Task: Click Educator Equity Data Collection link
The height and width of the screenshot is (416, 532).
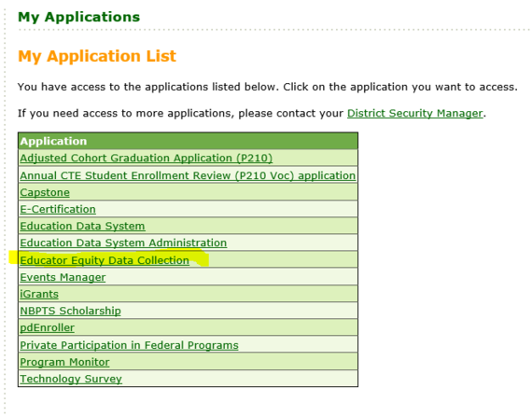Action: [105, 260]
